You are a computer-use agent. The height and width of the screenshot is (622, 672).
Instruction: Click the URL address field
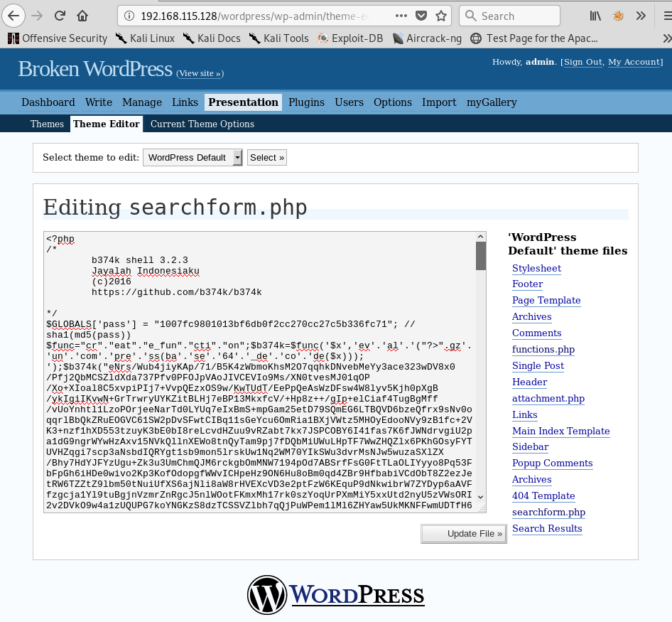[x=256, y=16]
